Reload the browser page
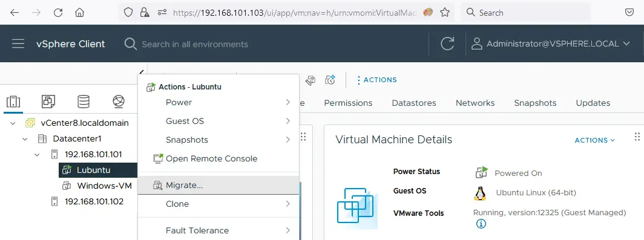Image resolution: width=644 pixels, height=240 pixels. (58, 12)
